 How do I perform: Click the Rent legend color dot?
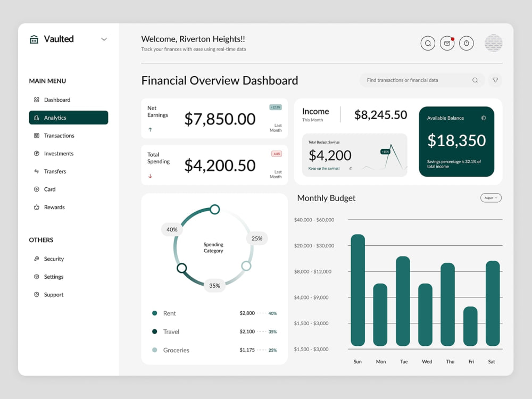coord(154,313)
